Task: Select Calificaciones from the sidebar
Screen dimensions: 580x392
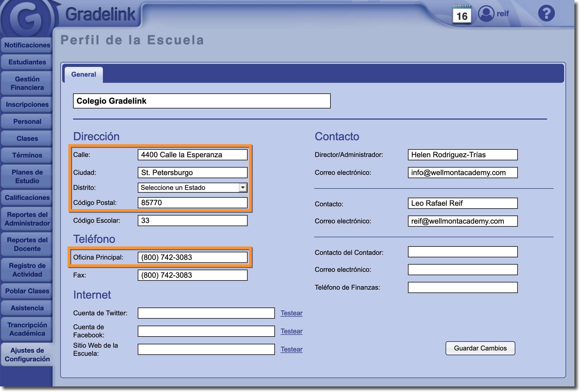Action: pyautogui.click(x=27, y=198)
